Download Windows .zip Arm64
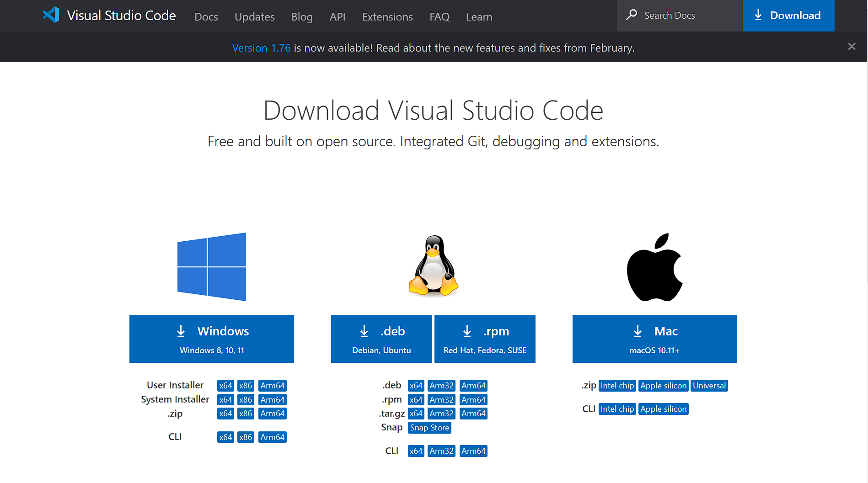The width and height of the screenshot is (868, 483). tap(273, 414)
